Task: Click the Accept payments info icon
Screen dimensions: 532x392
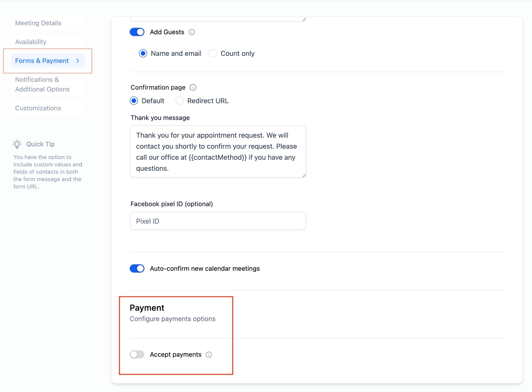Action: (x=209, y=355)
